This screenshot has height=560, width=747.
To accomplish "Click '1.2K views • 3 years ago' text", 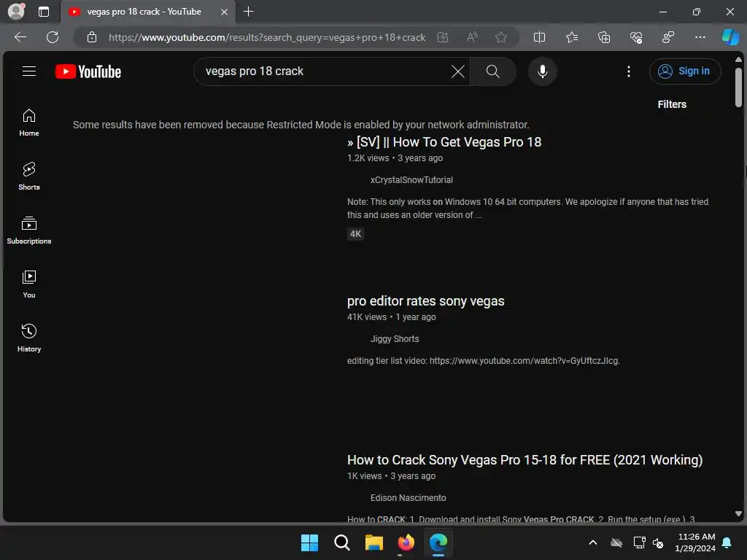I will click(x=395, y=158).
